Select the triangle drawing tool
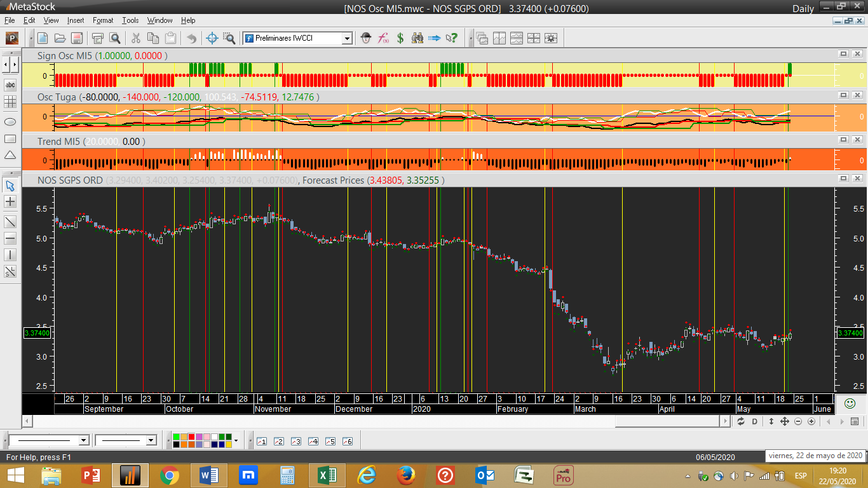The height and width of the screenshot is (488, 868). pos(10,155)
